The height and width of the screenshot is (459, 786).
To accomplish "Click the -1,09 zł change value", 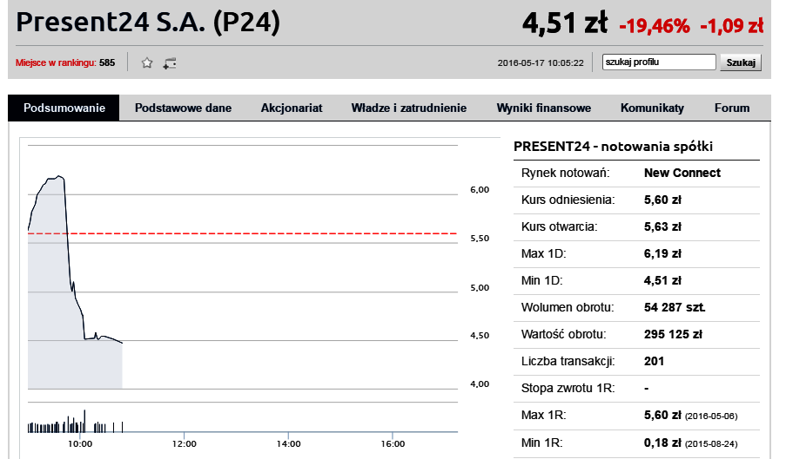I will coord(731,26).
